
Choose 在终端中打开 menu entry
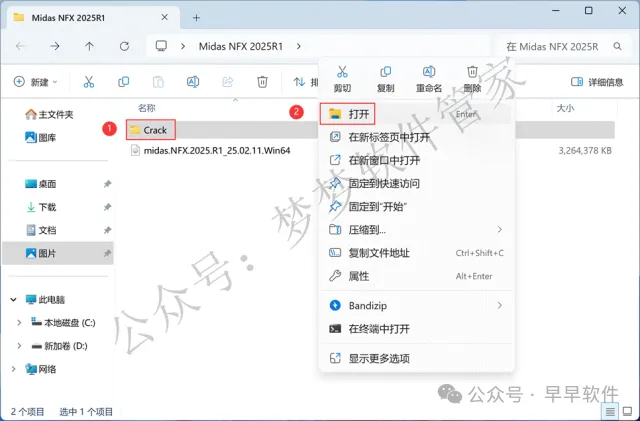pos(416,329)
